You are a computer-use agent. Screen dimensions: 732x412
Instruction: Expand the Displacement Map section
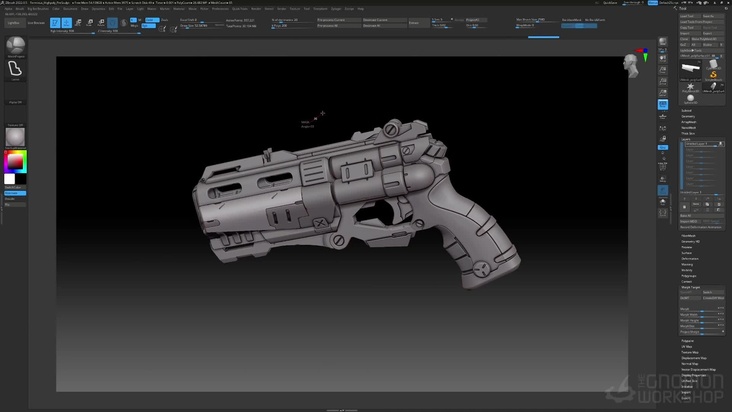694,358
